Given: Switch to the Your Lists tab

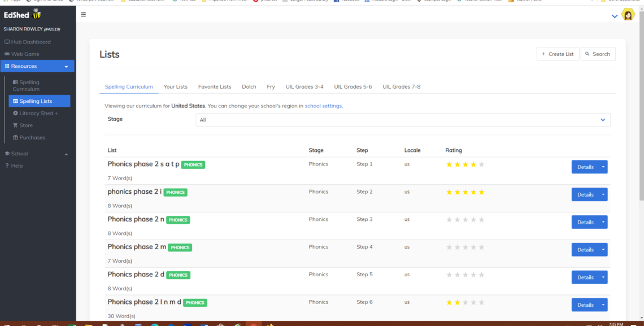Looking at the screenshot, I should pyautogui.click(x=175, y=86).
